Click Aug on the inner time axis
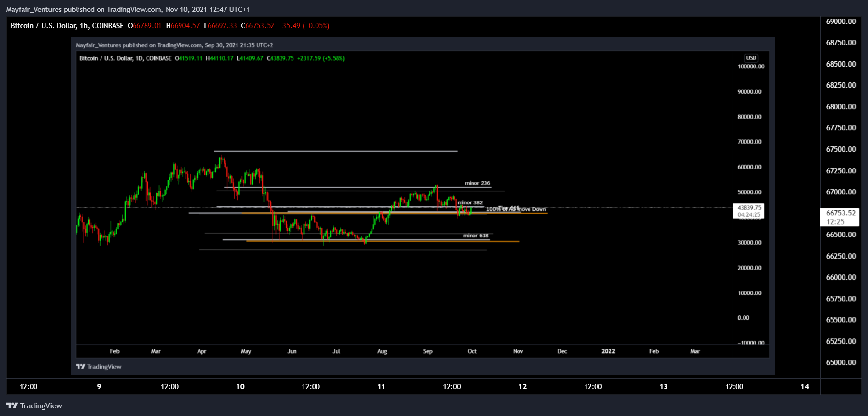The height and width of the screenshot is (416, 868). point(382,351)
